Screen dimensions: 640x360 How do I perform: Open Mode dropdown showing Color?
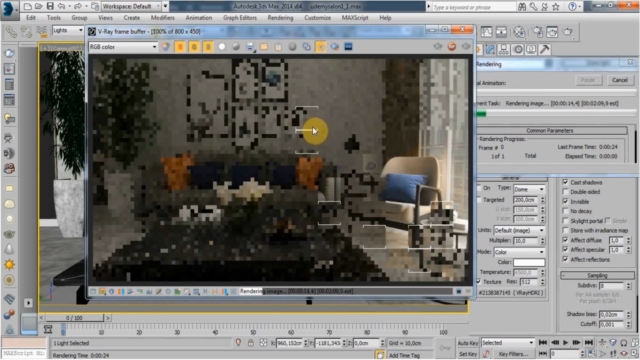click(519, 252)
